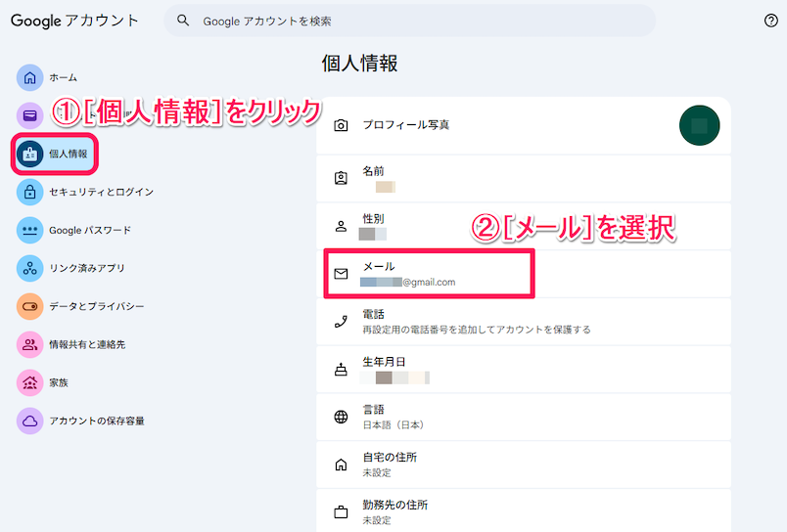The image size is (787, 532).
Task: Open データとプライバシー sidebar label
Action: tap(97, 306)
